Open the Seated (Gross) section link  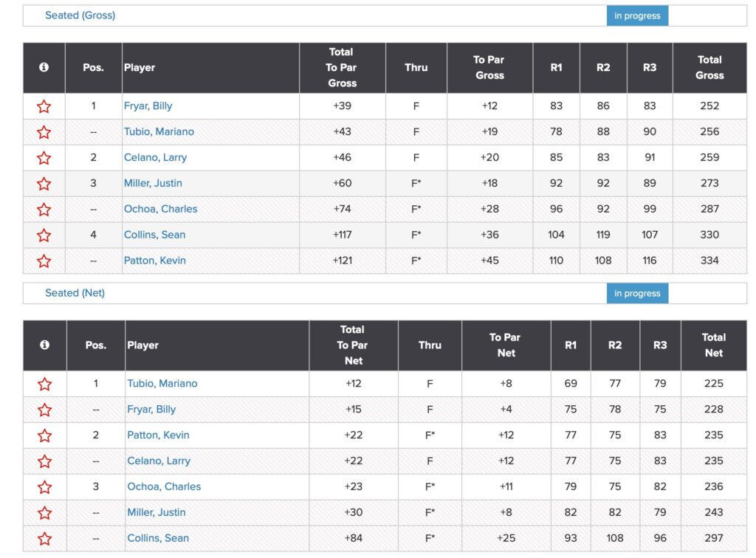point(80,15)
